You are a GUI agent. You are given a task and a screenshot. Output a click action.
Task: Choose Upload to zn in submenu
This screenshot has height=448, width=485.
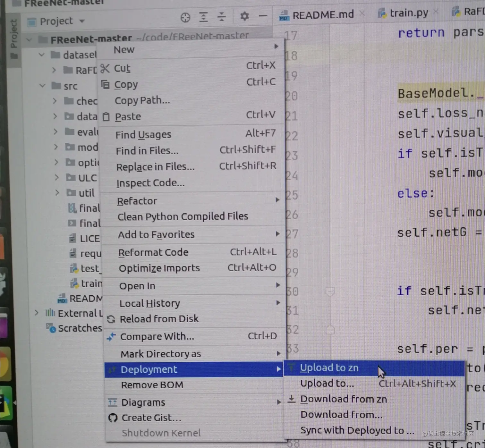[374, 368]
